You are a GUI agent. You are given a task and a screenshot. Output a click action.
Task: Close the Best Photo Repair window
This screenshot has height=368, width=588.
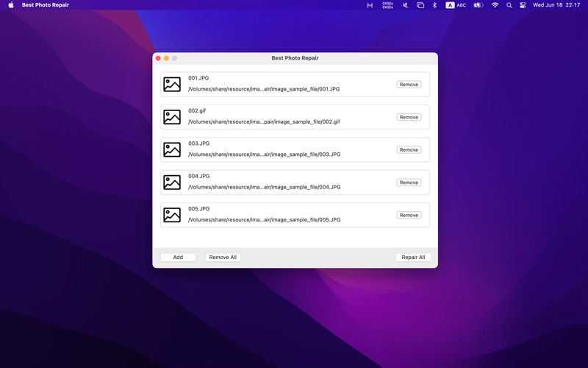[x=158, y=58]
